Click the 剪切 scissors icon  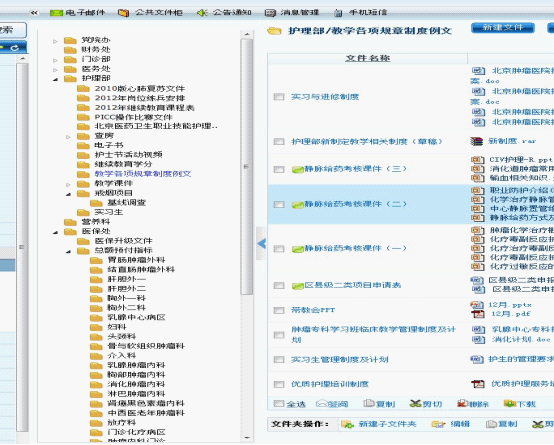[416, 403]
